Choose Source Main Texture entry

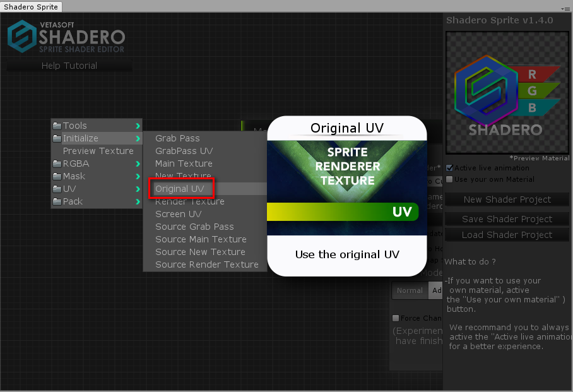point(205,239)
